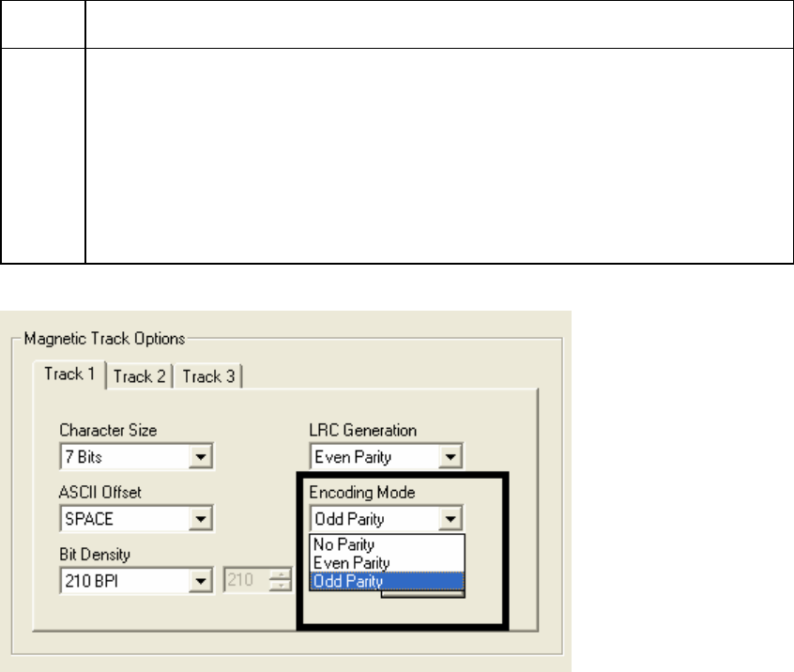794x672 pixels.
Task: Click the Magnetic Track Options group label
Action: pyautogui.click(x=105, y=338)
